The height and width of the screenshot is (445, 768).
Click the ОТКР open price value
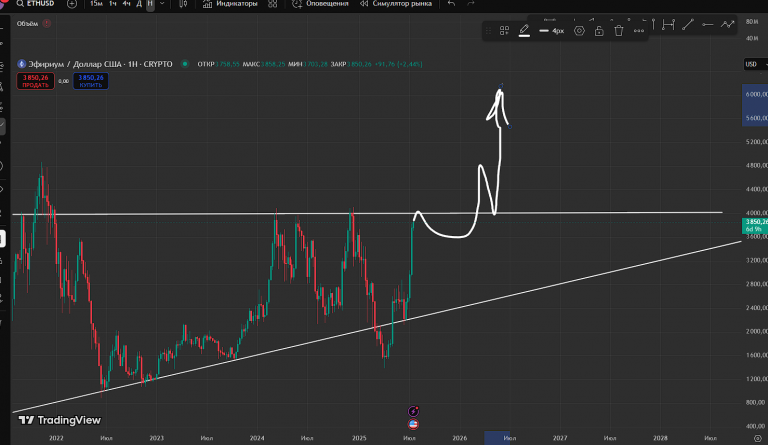(228, 64)
